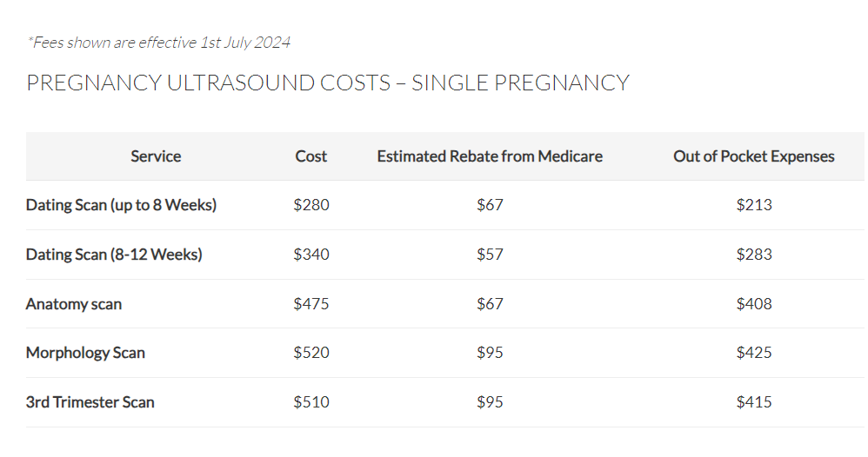This screenshot has width=868, height=457.
Task: Select the $520 Morphology Scan cost
Action: coord(311,353)
